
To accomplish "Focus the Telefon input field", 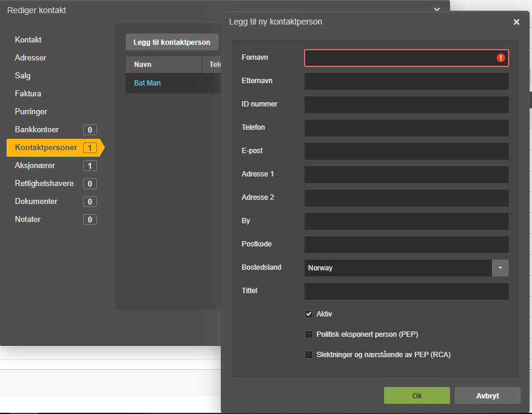I will 406,128.
